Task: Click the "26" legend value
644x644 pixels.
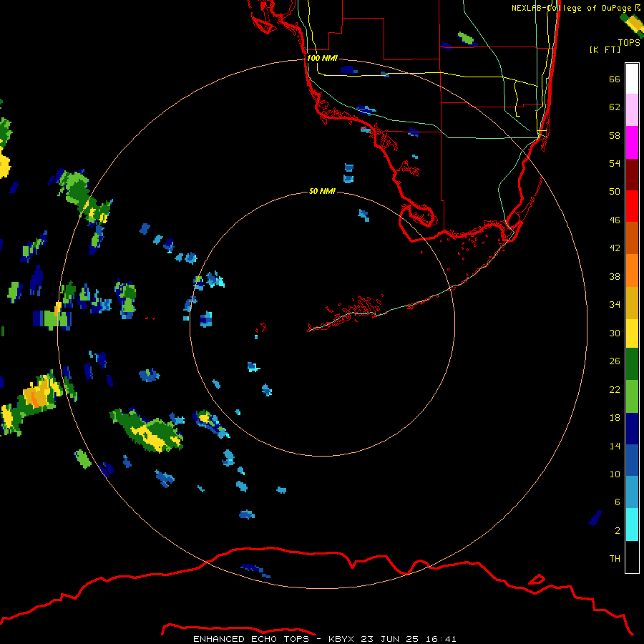Action: (x=615, y=361)
